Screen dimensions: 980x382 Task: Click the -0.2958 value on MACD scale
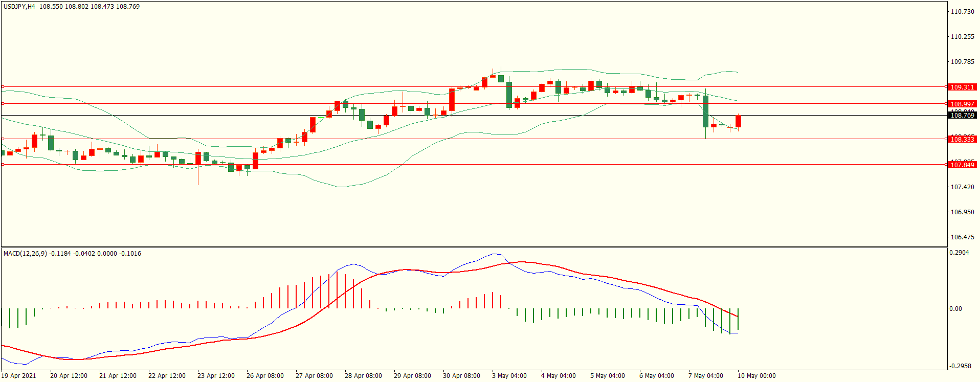960,366
